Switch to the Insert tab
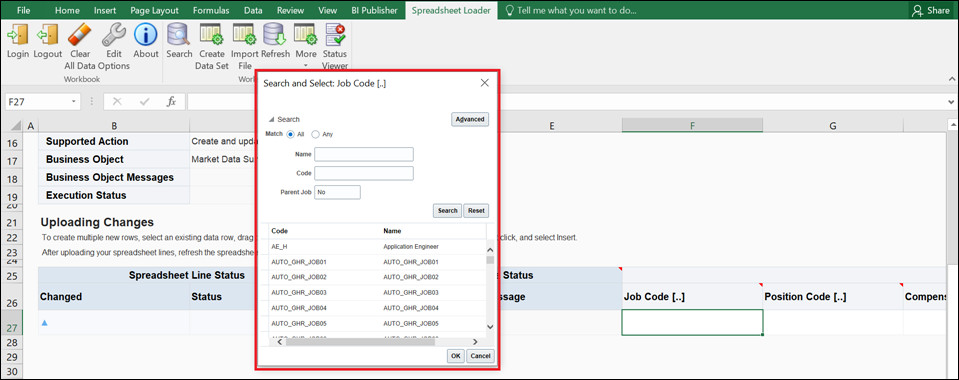 point(105,10)
